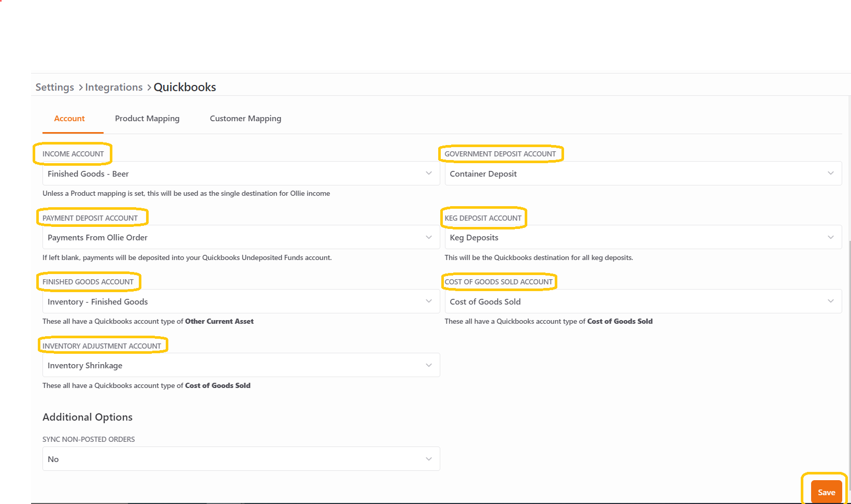Screen dimensions: 851x504
Task: Click the Undeposited Funds help text
Action: click(187, 257)
